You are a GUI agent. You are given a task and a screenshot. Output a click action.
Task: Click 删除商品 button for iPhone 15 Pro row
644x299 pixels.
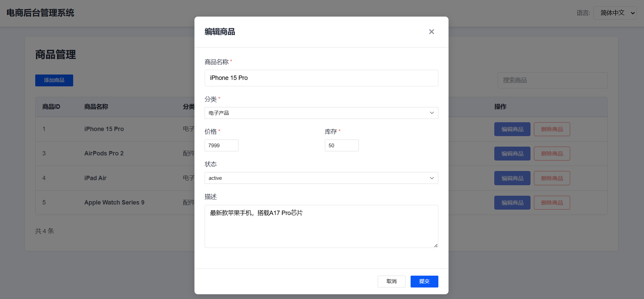click(552, 129)
